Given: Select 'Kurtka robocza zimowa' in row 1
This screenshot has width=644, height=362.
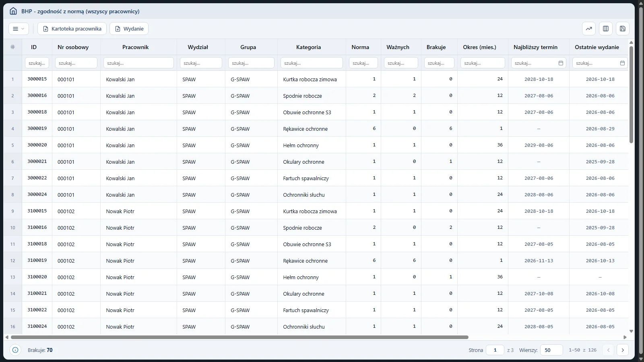Looking at the screenshot, I should point(310,79).
